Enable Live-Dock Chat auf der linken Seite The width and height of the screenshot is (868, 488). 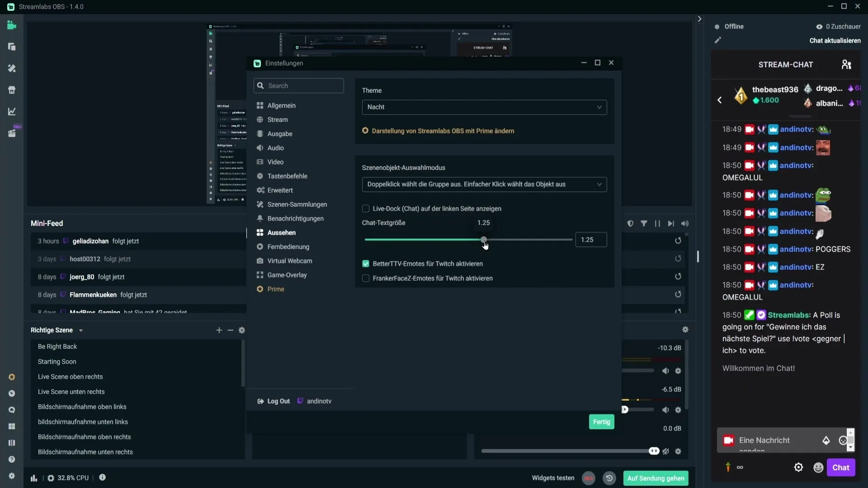(366, 209)
